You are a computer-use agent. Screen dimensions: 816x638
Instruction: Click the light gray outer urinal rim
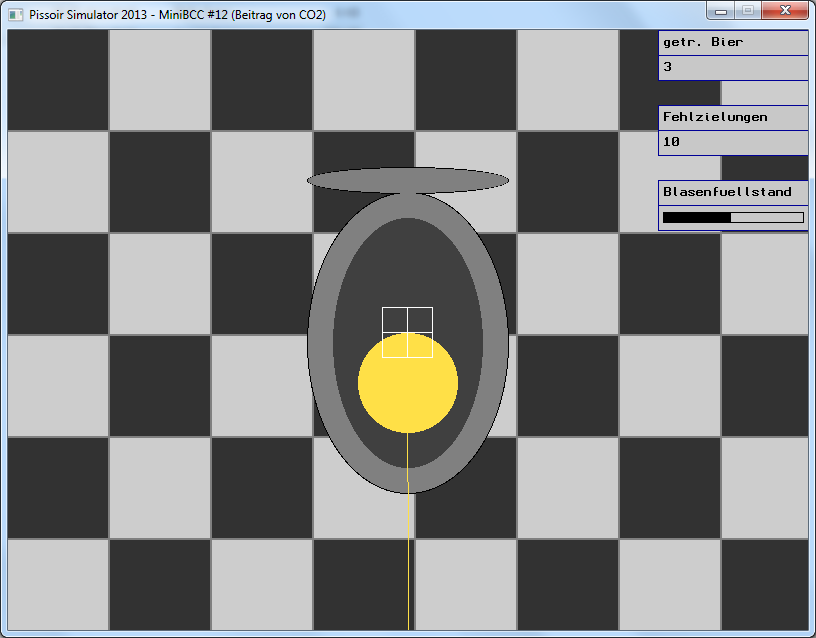[320, 340]
